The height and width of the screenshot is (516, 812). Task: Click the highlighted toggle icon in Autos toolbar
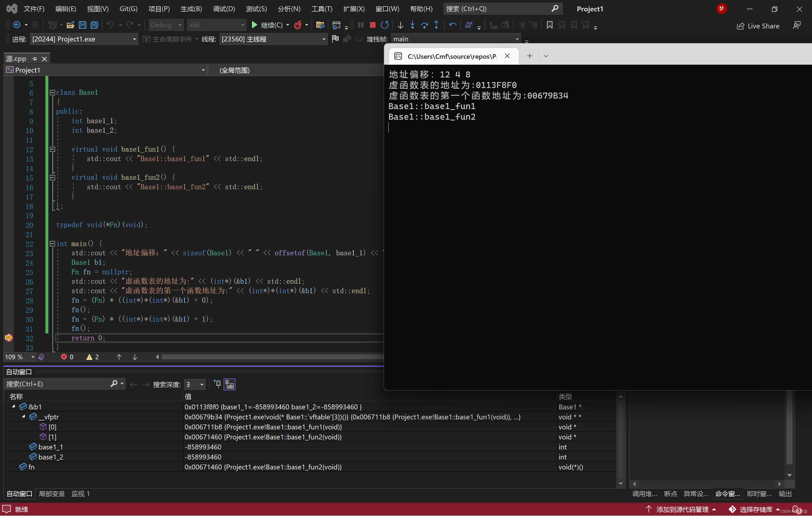tap(230, 384)
